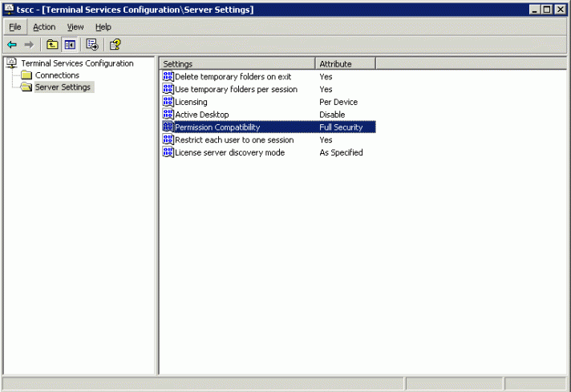Viewport: 571px width, 392px height.
Task: Select the Terminal Services Configuration root node
Action: 77,63
